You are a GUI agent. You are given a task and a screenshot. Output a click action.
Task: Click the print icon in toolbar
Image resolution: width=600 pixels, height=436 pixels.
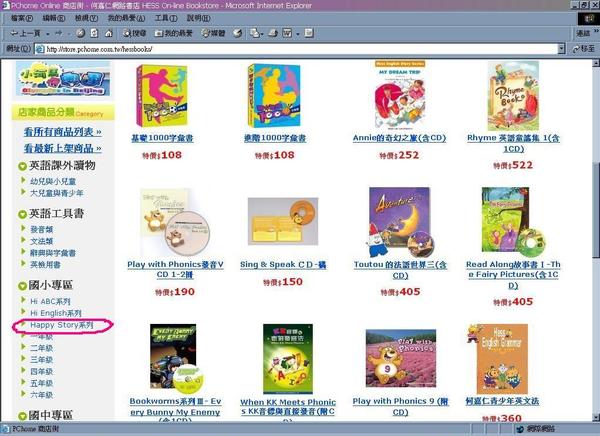pyautogui.click(x=273, y=33)
